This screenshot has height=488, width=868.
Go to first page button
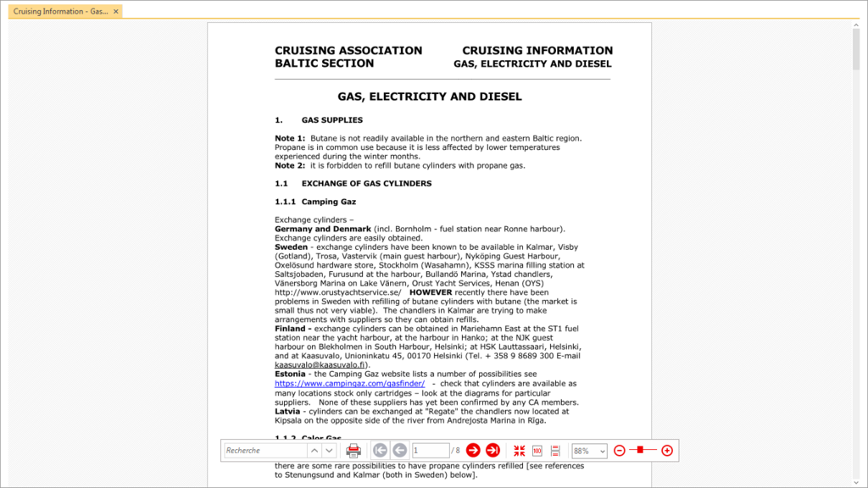(x=380, y=451)
